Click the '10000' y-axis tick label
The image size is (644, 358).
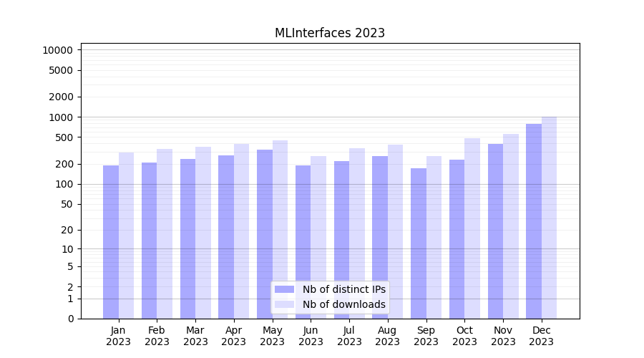point(57,50)
